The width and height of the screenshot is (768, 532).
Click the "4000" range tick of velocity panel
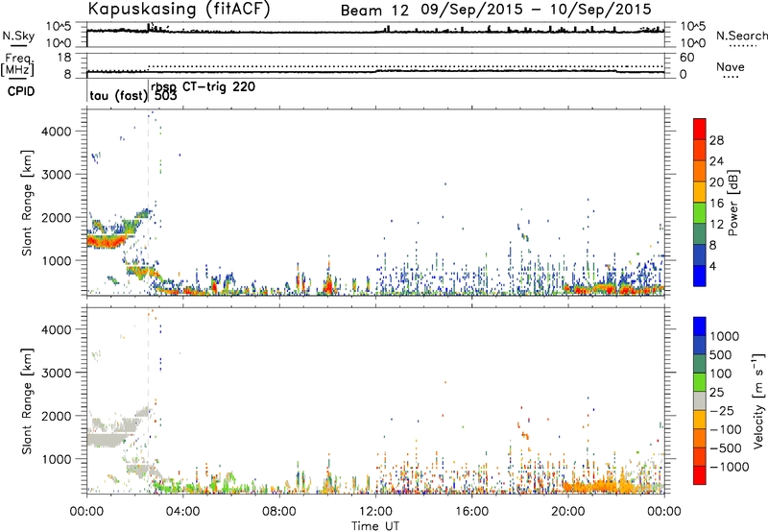(57, 329)
